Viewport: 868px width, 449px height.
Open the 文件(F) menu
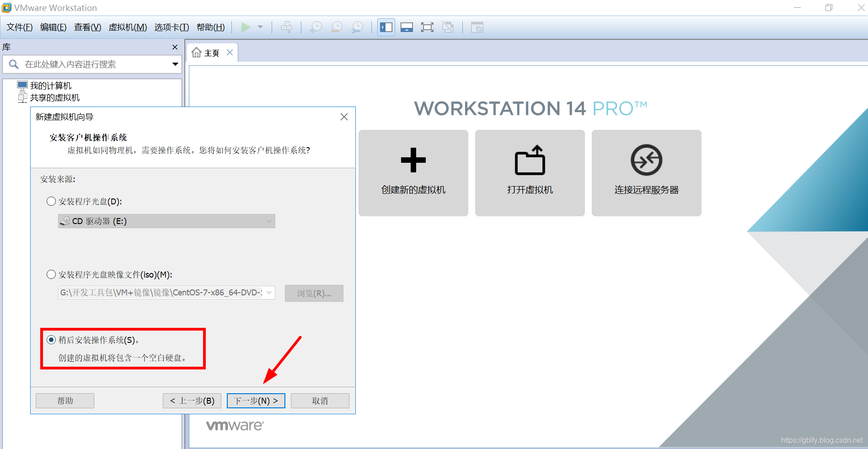[20, 27]
